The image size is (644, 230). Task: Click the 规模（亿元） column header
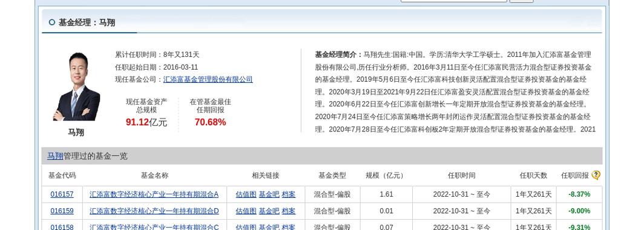[386, 176]
